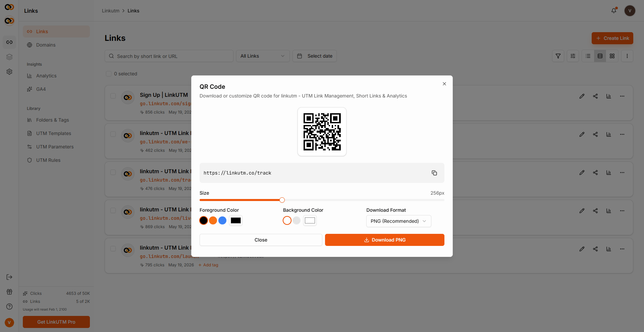Open UTM Rules in sidebar
This screenshot has height=332, width=644.
[56, 160]
